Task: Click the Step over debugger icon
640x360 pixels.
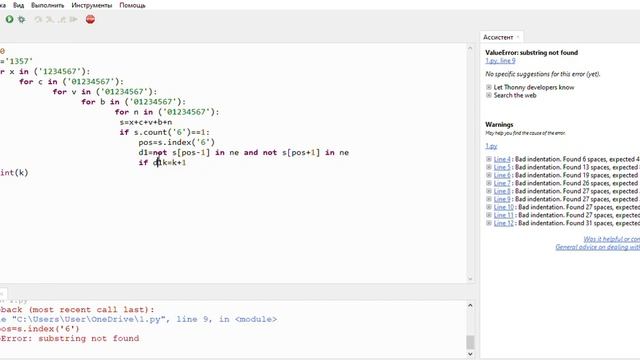Action: (x=38, y=19)
